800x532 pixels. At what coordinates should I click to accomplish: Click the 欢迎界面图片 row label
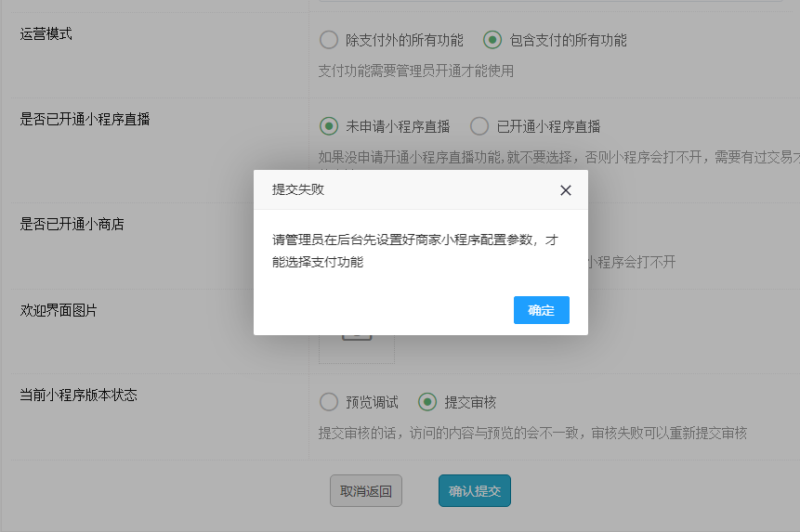point(59,310)
